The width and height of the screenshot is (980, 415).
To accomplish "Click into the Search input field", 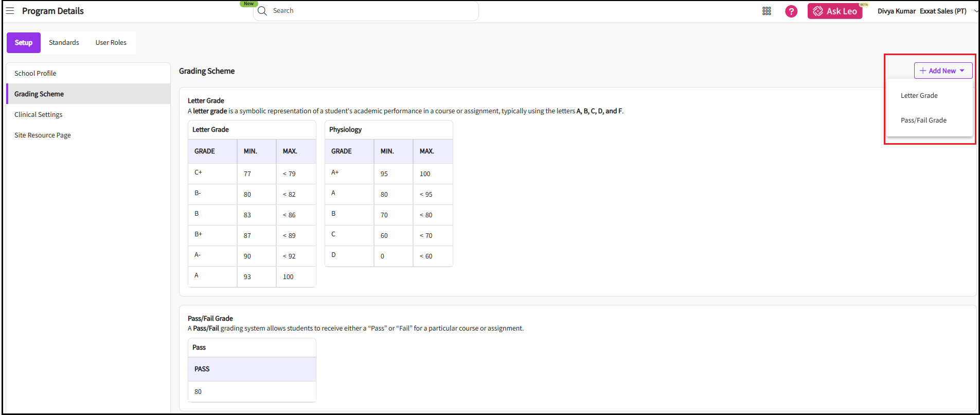I will [x=370, y=11].
